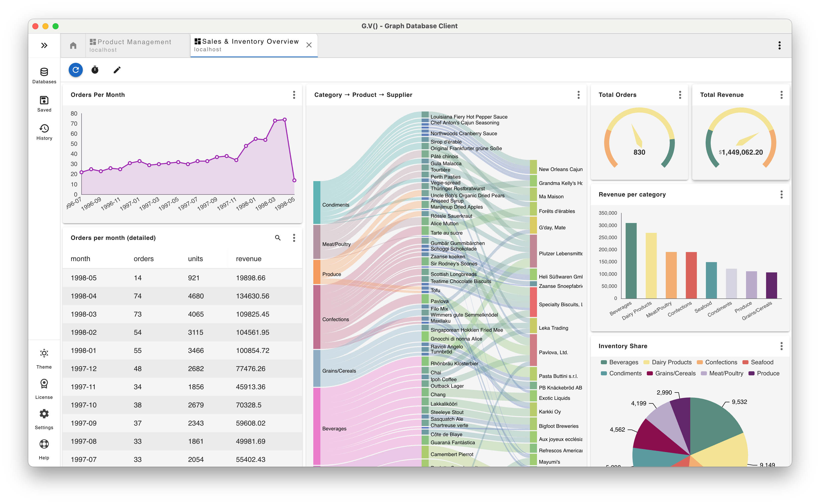820x504 pixels.
Task: Close the Sales & Inventory Overview tab
Action: tap(309, 45)
